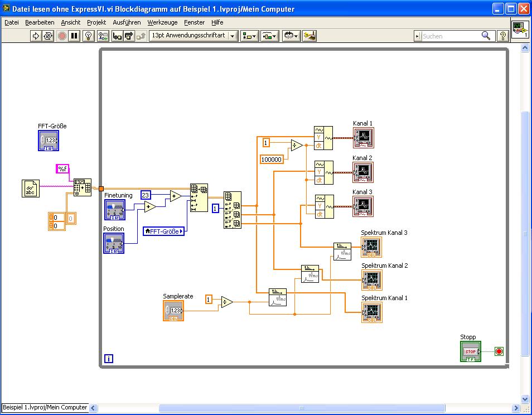532x415 pixels.
Task: Open the Distribute Objects dropdown
Action: pyautogui.click(x=270, y=36)
